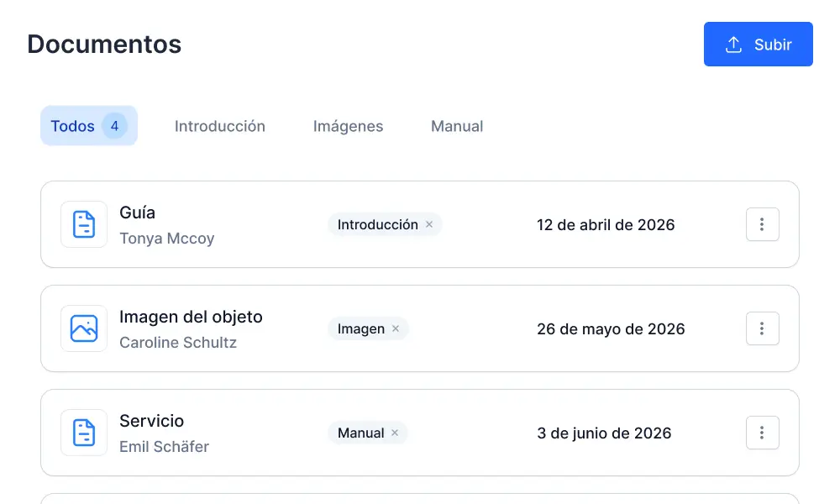Open the Imagen del objeto document

(x=191, y=317)
